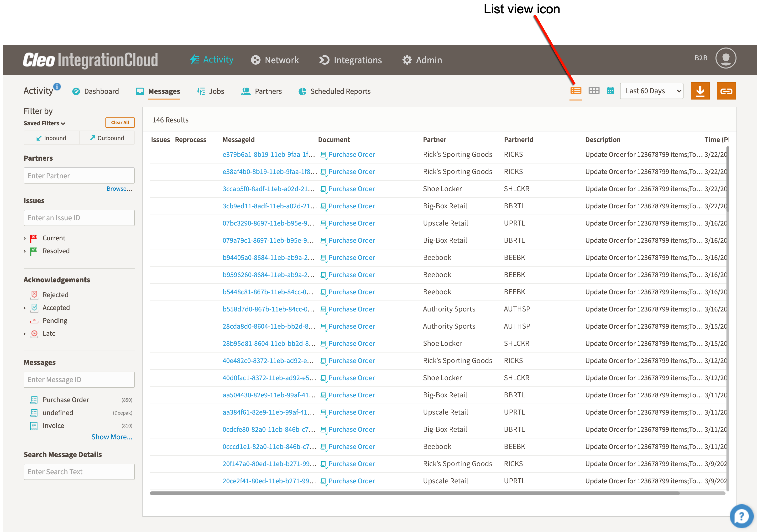Click the Show More... link
This screenshot has width=757, height=532.
[112, 437]
